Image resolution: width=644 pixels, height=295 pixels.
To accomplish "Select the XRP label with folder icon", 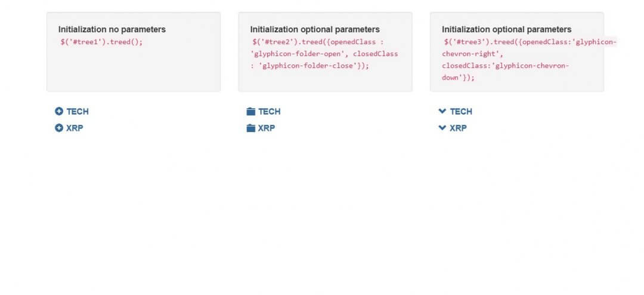I will [267, 128].
